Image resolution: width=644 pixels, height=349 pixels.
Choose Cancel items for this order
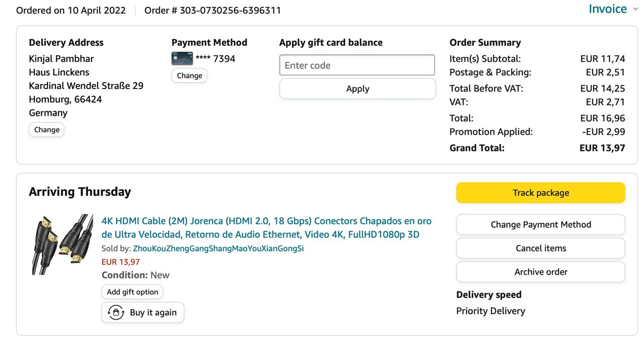[x=540, y=248]
